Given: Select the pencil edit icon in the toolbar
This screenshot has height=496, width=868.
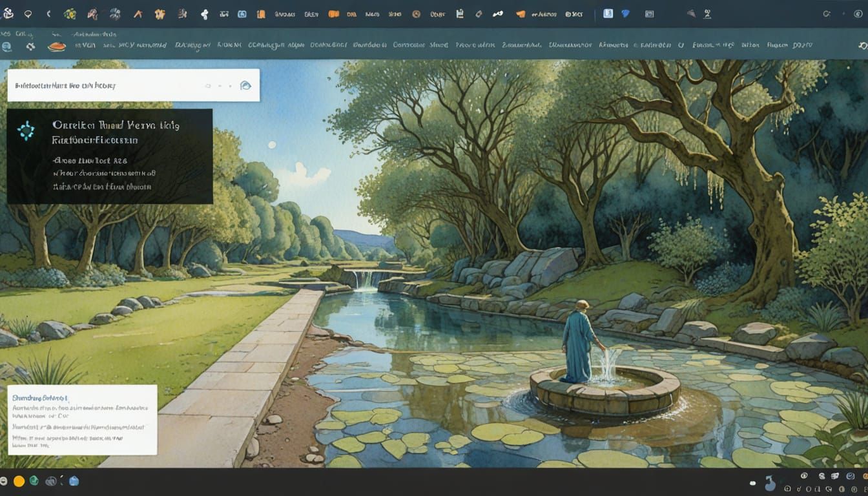Looking at the screenshot, I should [x=479, y=12].
